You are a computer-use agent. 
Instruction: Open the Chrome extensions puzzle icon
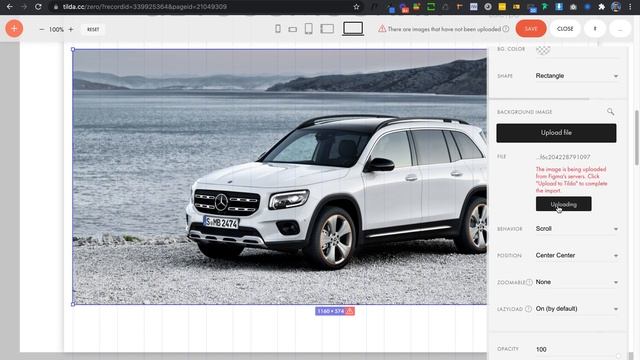click(x=602, y=7)
